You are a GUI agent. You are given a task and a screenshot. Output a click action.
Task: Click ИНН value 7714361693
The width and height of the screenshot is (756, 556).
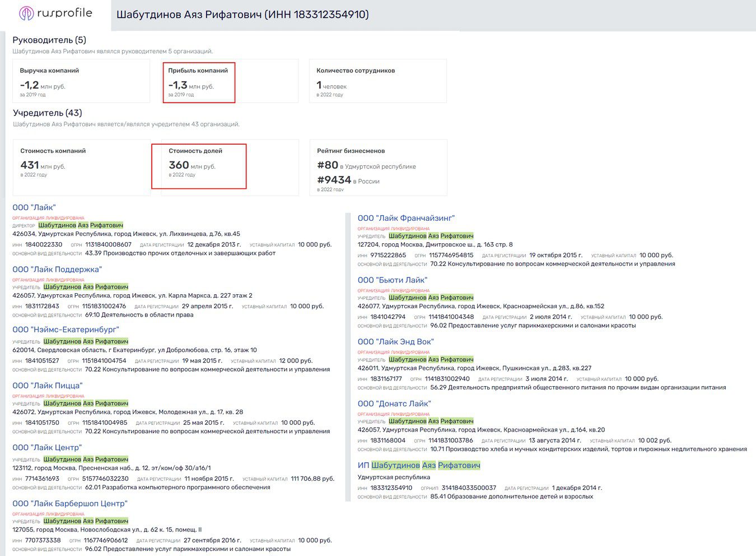point(42,479)
